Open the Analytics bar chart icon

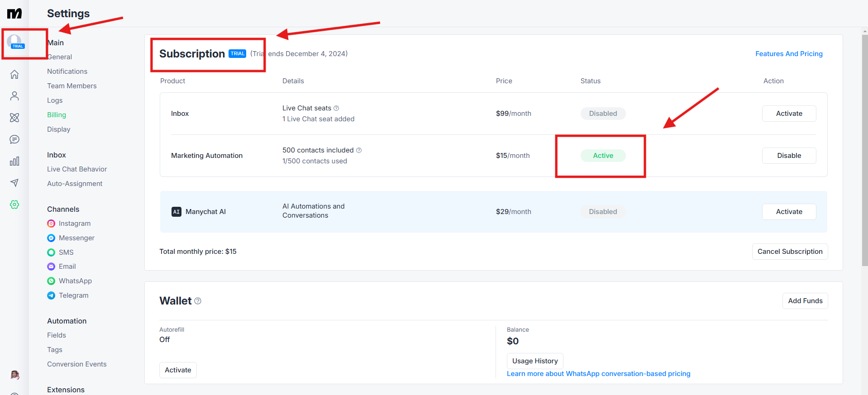tap(14, 161)
